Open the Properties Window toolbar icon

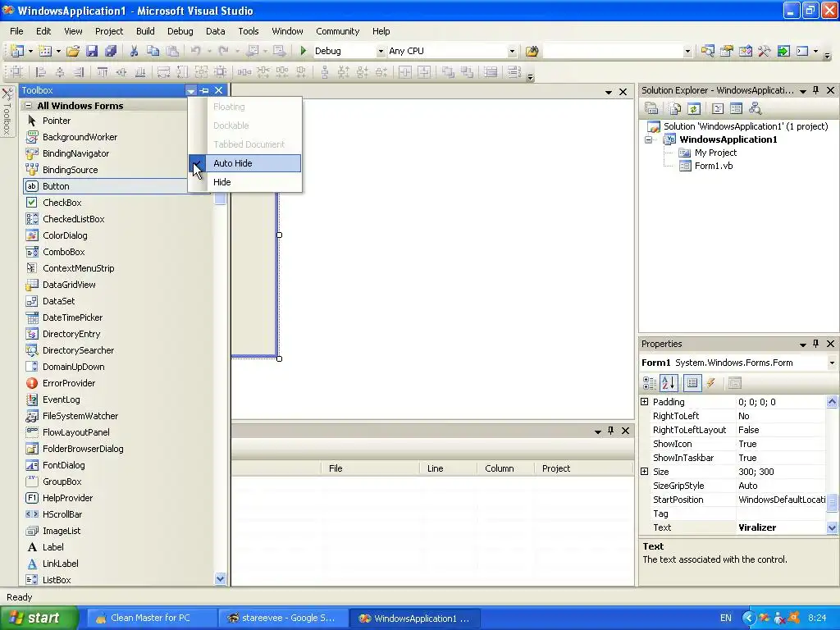tap(727, 51)
